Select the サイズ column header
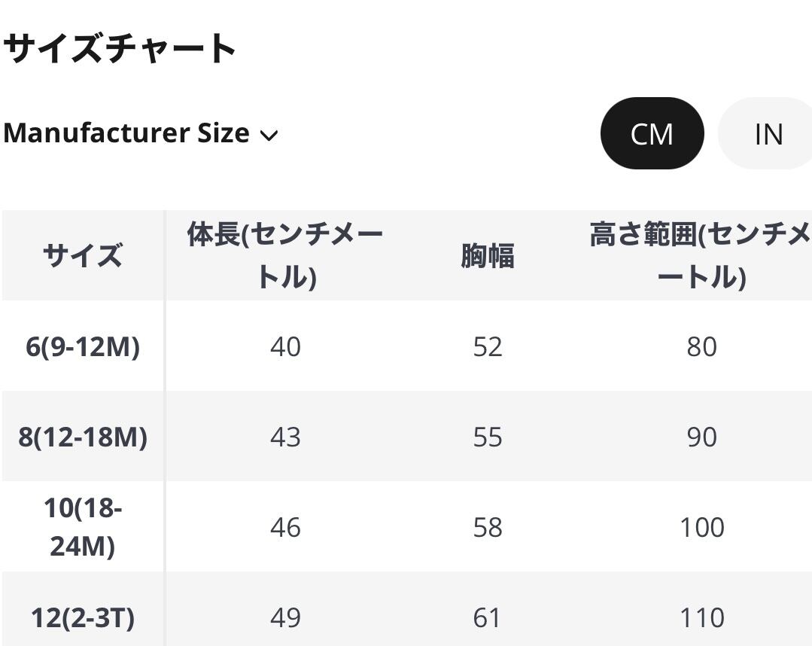Image resolution: width=812 pixels, height=646 pixels. pyautogui.click(x=83, y=256)
